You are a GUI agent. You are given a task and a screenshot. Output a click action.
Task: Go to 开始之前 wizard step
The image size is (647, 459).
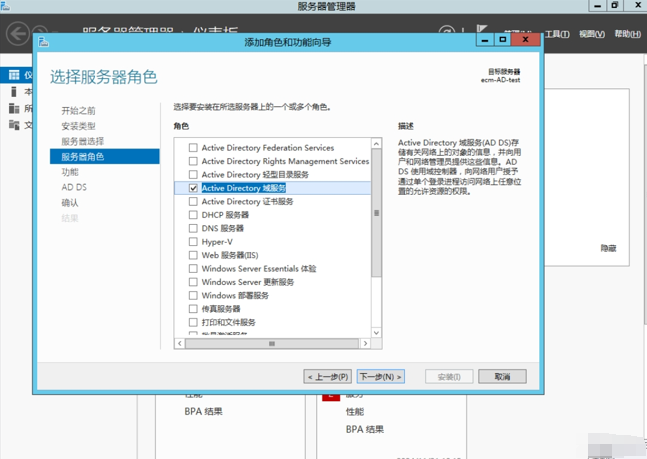tap(78, 111)
